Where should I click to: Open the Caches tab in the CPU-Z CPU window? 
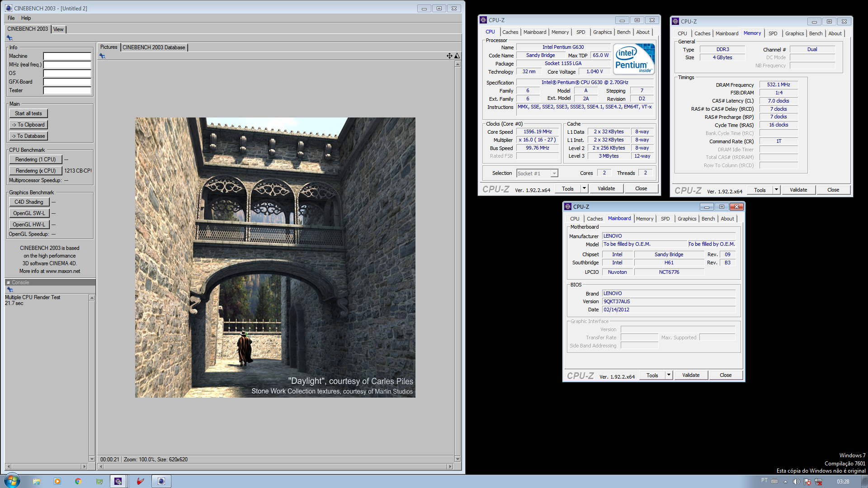pos(510,32)
